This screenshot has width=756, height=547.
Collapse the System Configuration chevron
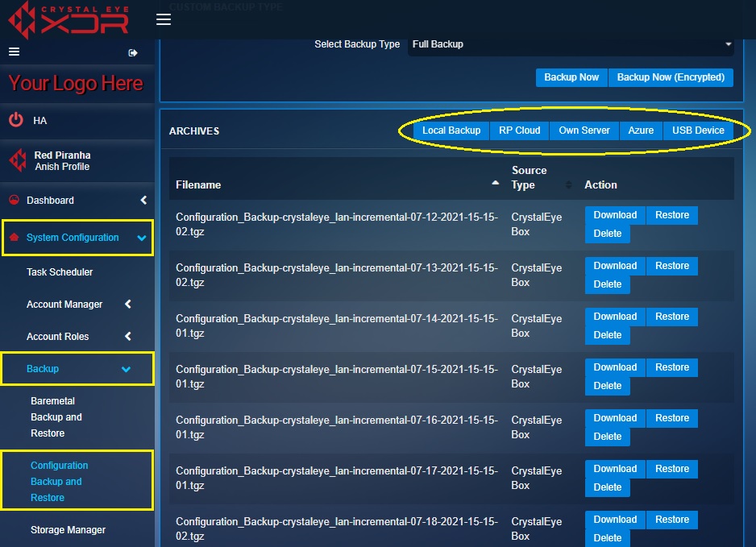tap(142, 238)
